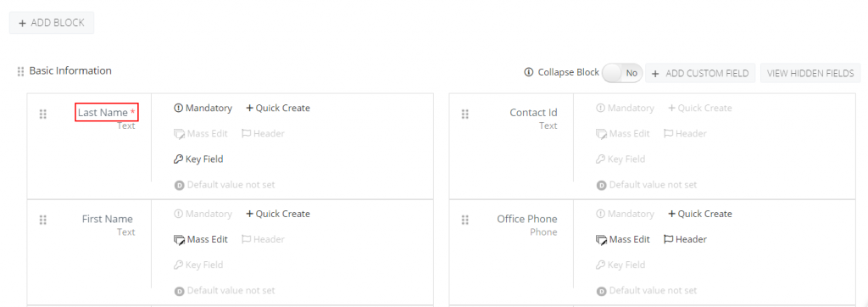Click the Key Field key icon for Last Name
Screen dimensions: 868x307
[x=178, y=159]
